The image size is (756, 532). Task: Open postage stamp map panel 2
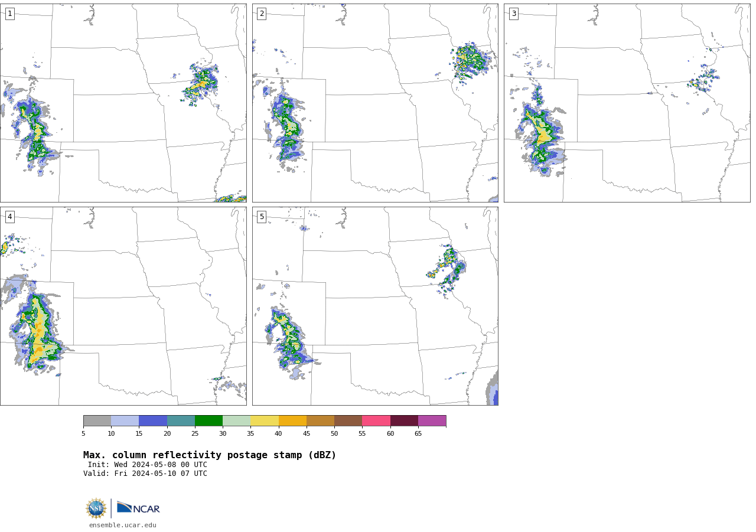[375, 103]
